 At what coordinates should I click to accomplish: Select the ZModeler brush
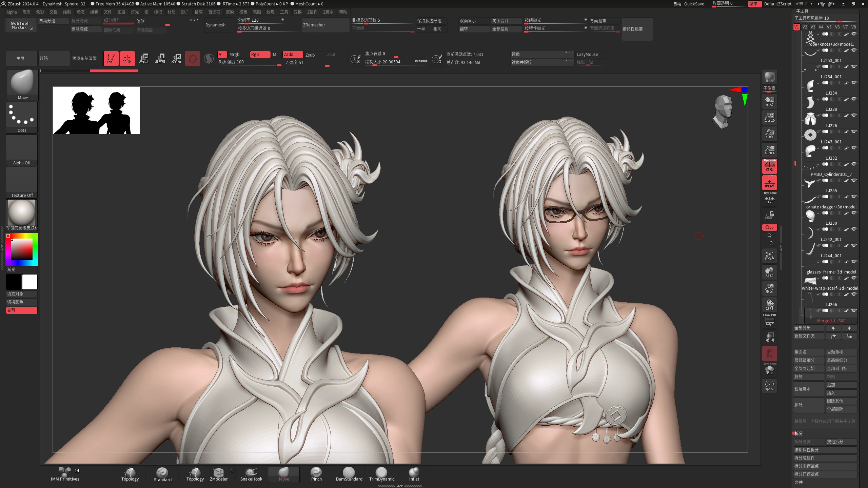pyautogui.click(x=219, y=474)
